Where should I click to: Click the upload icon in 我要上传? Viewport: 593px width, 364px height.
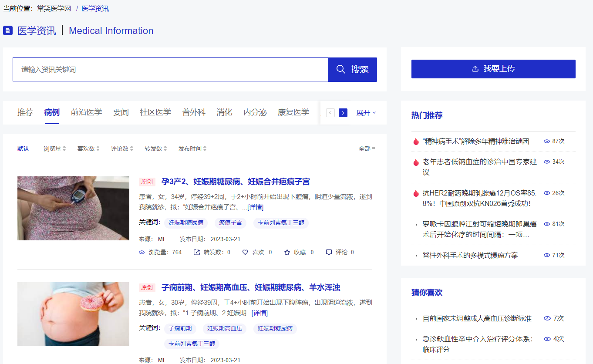pyautogui.click(x=475, y=69)
